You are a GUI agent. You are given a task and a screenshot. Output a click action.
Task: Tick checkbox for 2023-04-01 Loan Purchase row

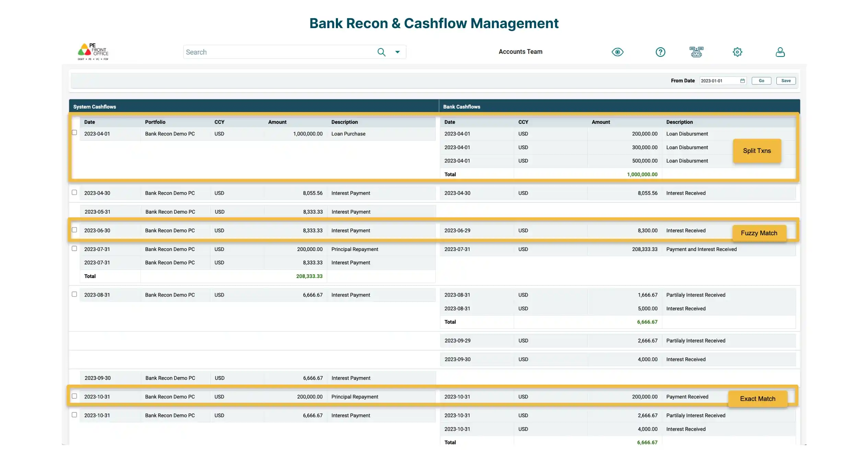point(74,133)
